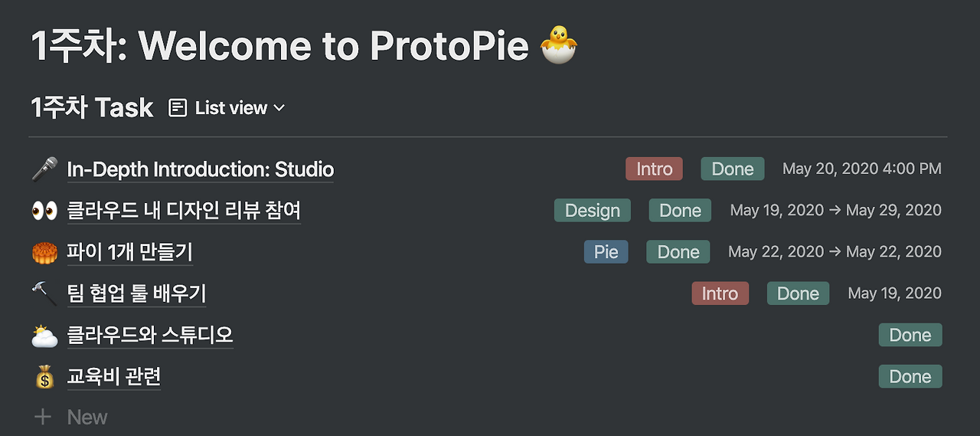Open the In-Depth Introduction: Studio page

(201, 169)
